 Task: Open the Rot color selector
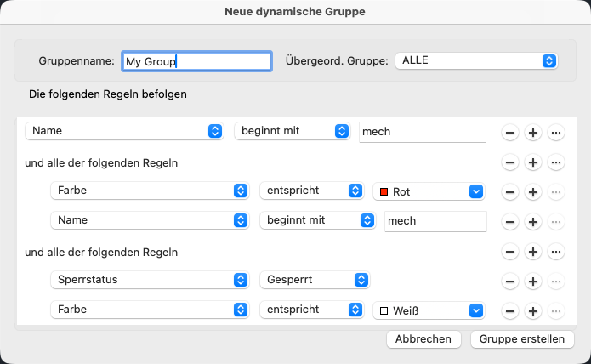point(429,191)
